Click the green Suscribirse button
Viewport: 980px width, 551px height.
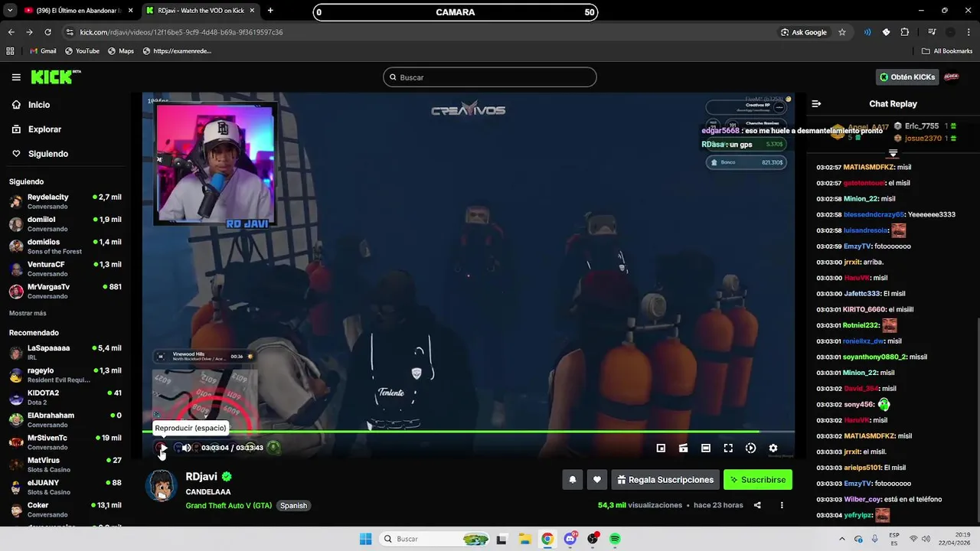[758, 480]
